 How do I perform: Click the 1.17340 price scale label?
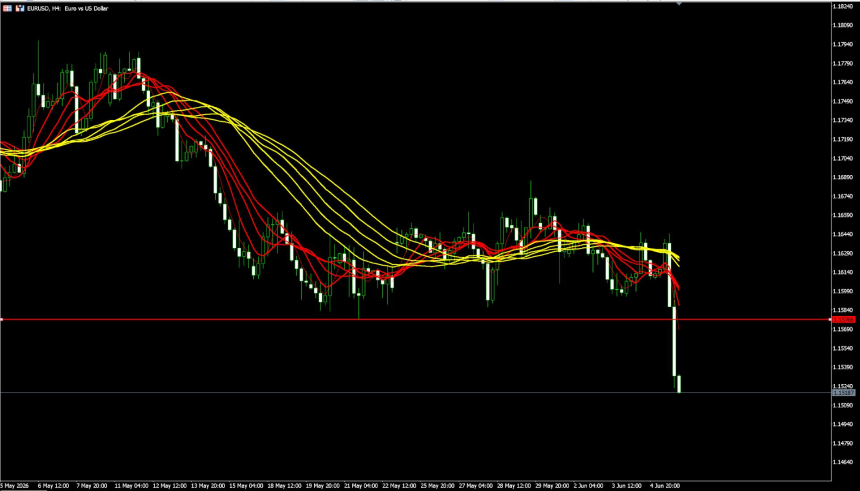[x=842, y=120]
